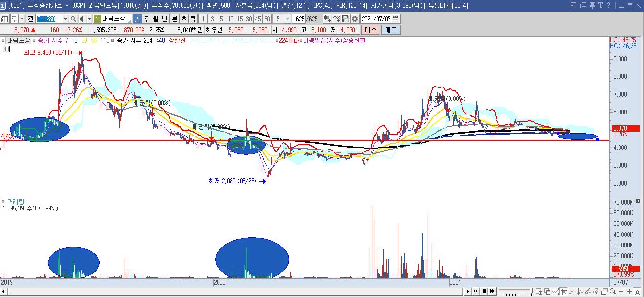Toggle the 전 button beside stock code
Viewport: 644px width, 297px height.
30,19
